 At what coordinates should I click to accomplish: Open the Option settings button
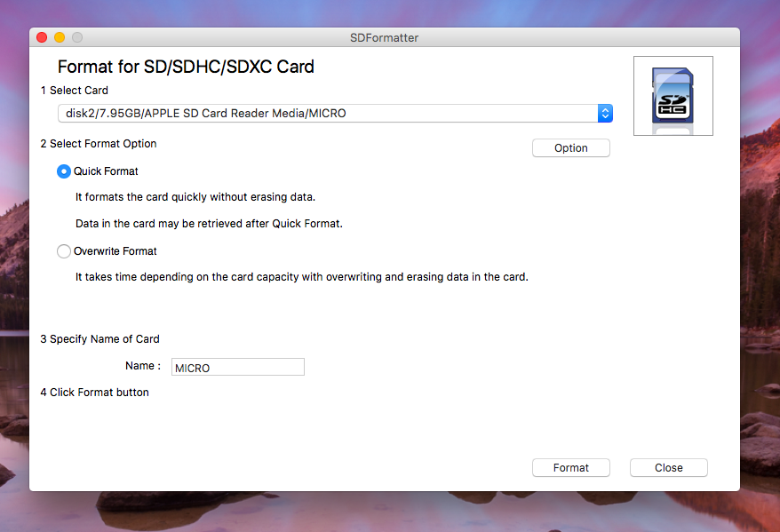[570, 148]
